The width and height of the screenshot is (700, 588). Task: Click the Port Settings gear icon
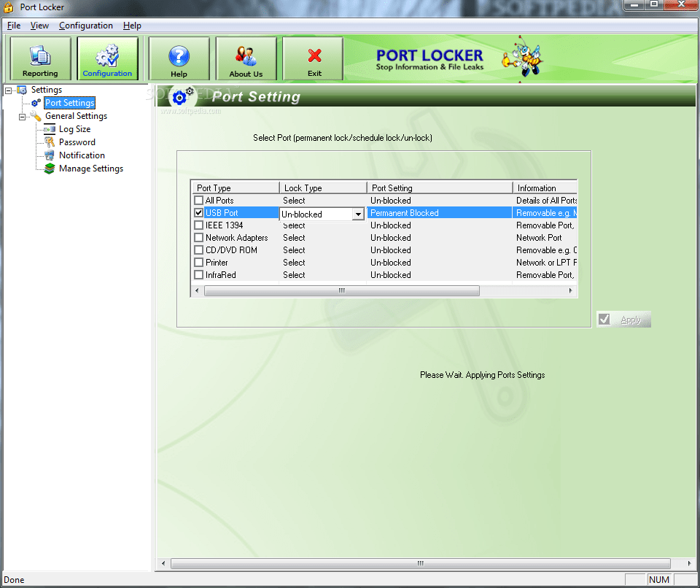point(36,103)
